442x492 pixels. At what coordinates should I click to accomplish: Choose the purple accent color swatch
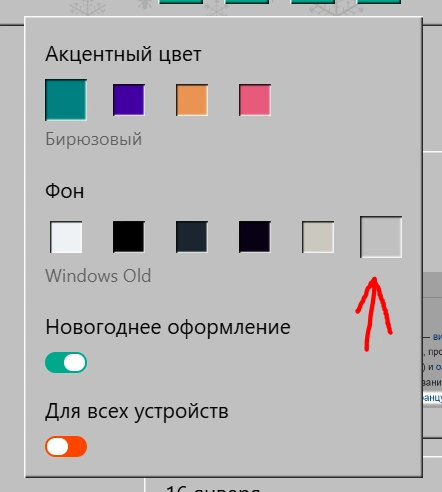(x=129, y=100)
